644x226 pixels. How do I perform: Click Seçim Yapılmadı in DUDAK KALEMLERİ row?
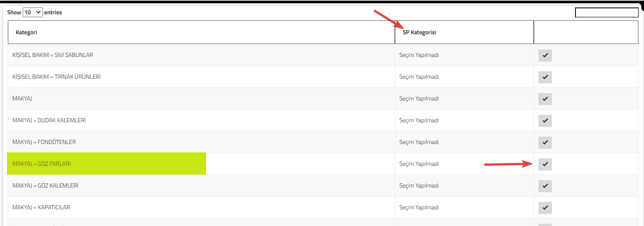point(419,120)
